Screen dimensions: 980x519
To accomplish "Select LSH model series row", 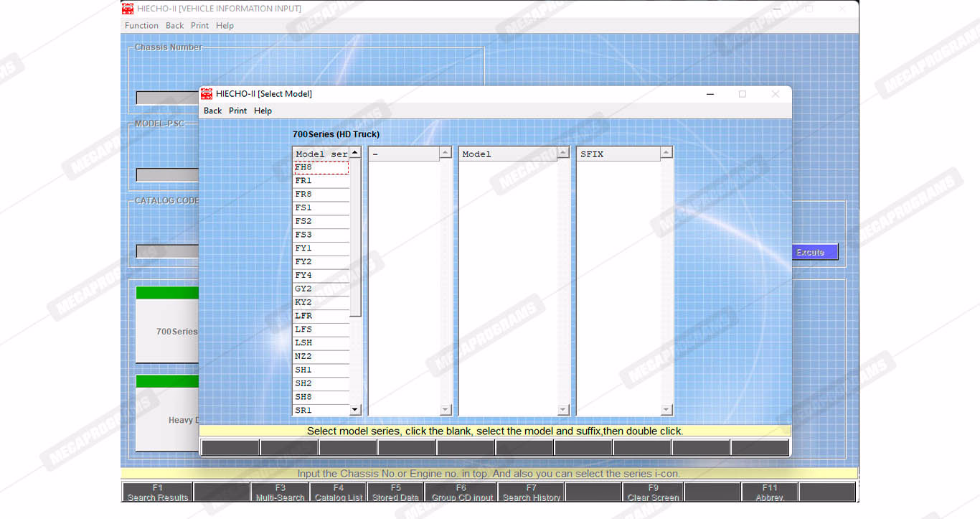I will pos(321,342).
